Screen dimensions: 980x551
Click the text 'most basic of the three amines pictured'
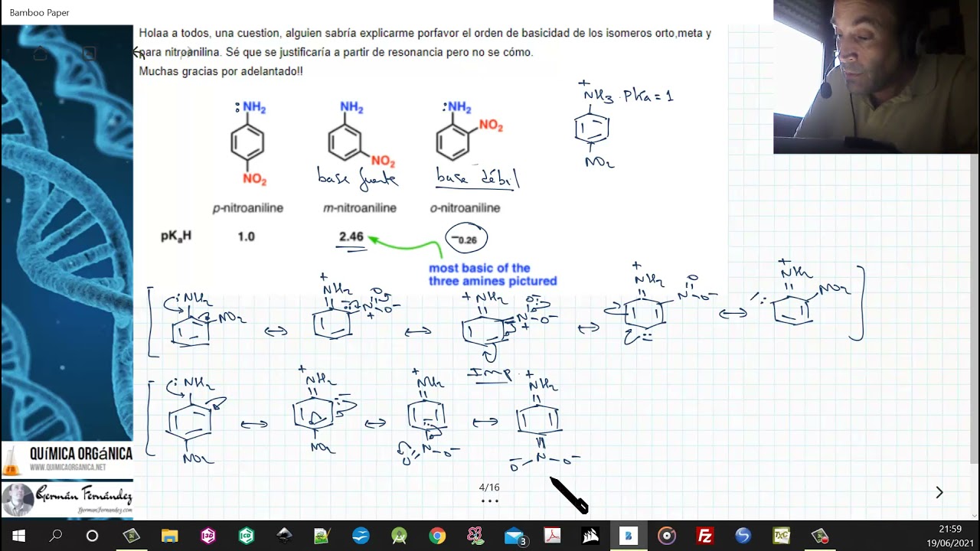pyautogui.click(x=492, y=275)
